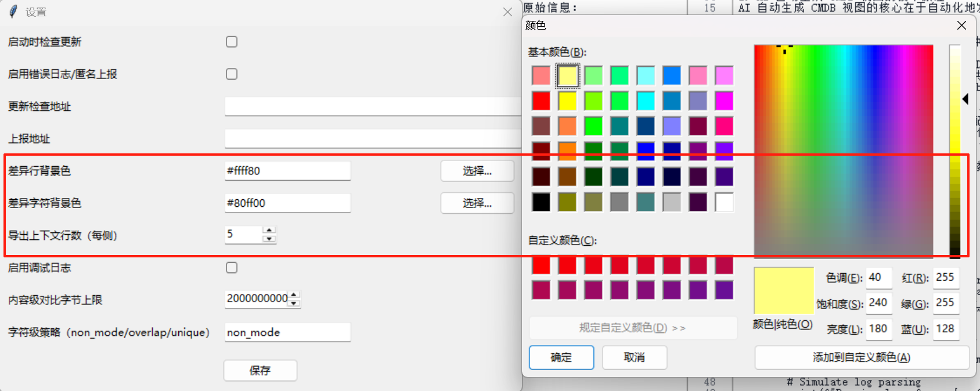This screenshot has width=980, height=391.
Task: Click 添加到自定义颜色 button
Action: (862, 357)
